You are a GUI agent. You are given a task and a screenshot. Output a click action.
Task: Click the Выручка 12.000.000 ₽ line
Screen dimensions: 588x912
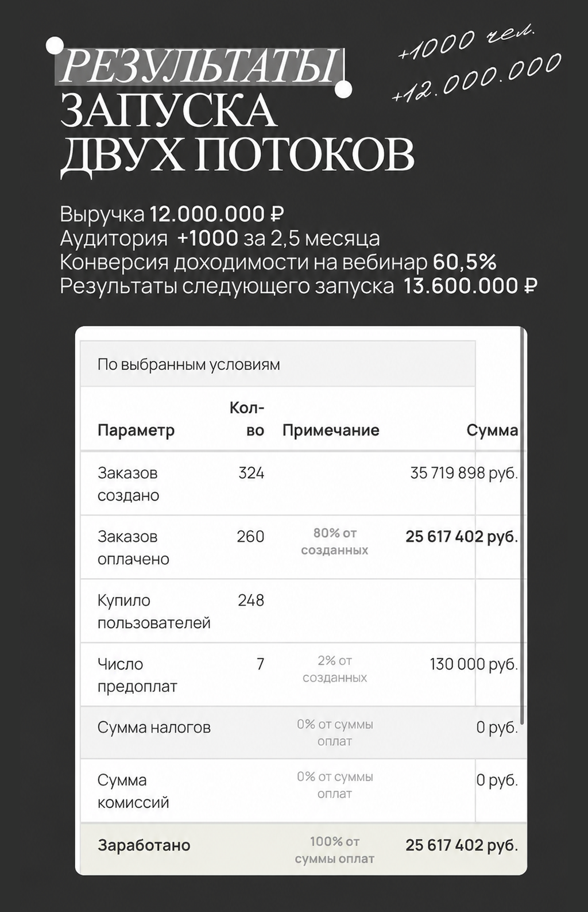(172, 214)
